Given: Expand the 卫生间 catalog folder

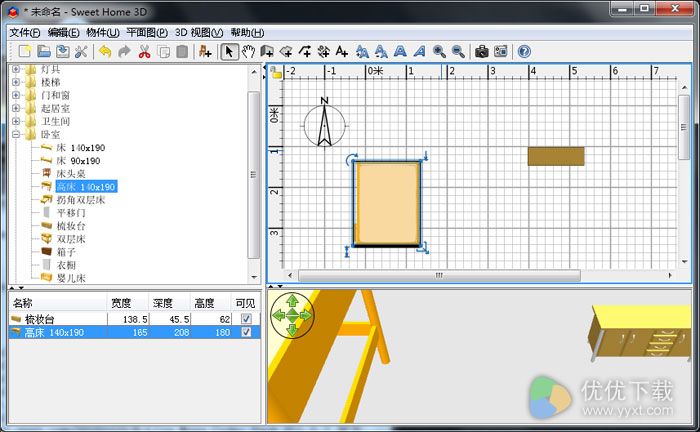Looking at the screenshot, I should click(16, 121).
